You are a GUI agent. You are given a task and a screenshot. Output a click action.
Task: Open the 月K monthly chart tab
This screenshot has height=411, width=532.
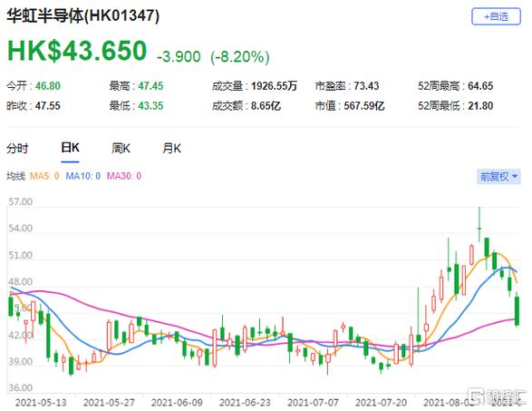(x=171, y=149)
